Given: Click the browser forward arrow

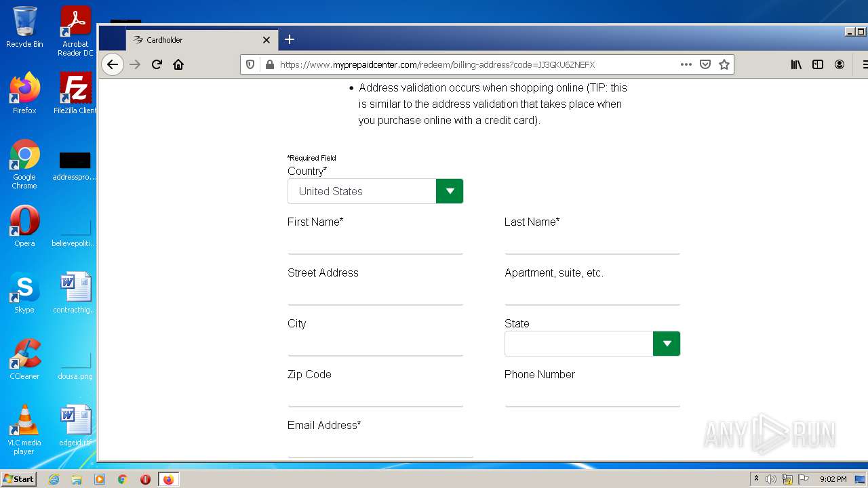Looking at the screenshot, I should (135, 64).
